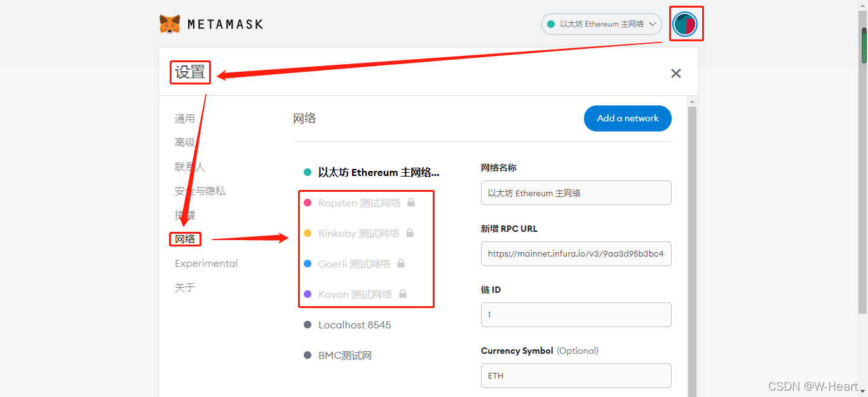
Task: Select Kovan 测试网络 in the list
Action: [356, 294]
